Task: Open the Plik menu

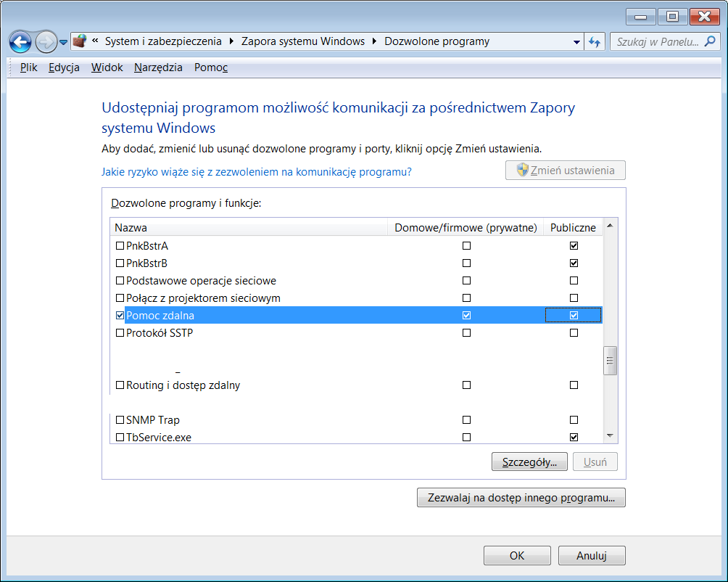Action: tap(28, 67)
